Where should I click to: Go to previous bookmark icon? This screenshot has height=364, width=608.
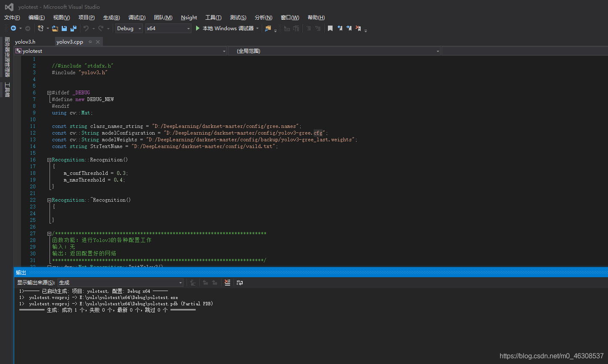click(340, 29)
